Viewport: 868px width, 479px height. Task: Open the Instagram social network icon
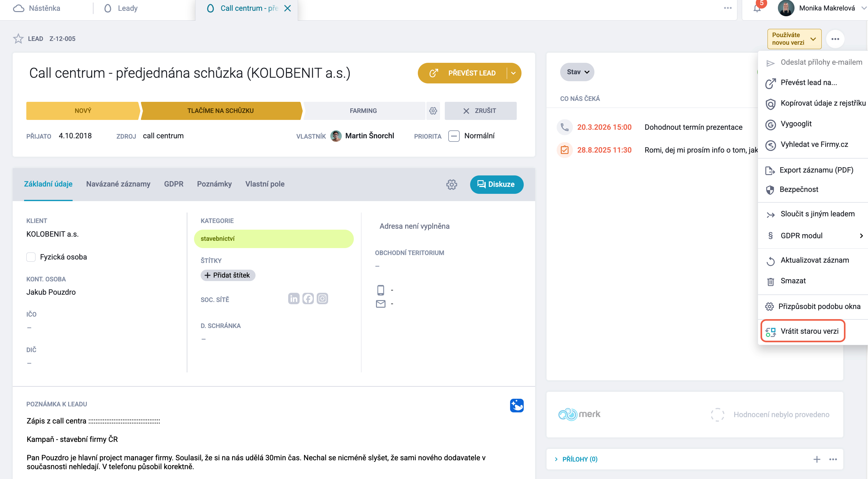(322, 299)
